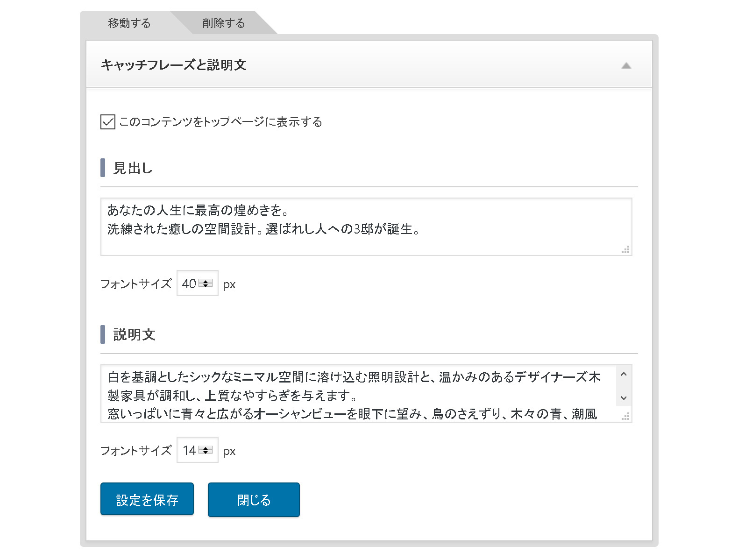Collapse the キャッチフレーズと説明文 panel arrow

click(x=626, y=65)
